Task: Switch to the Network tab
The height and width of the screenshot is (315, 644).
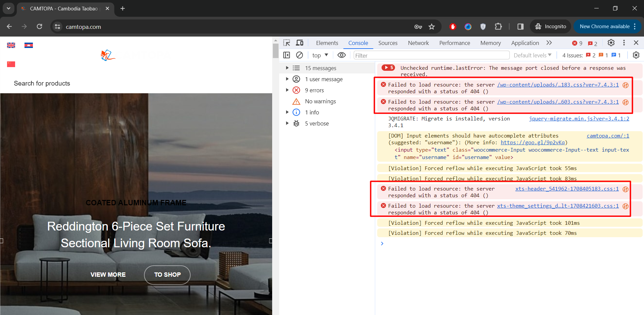Action: pos(418,43)
